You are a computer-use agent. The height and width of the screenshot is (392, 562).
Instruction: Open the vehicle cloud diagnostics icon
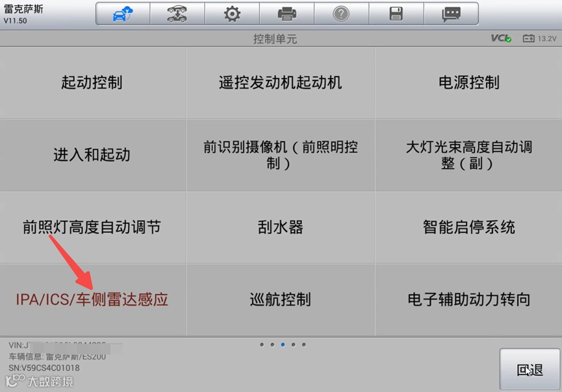pos(123,14)
